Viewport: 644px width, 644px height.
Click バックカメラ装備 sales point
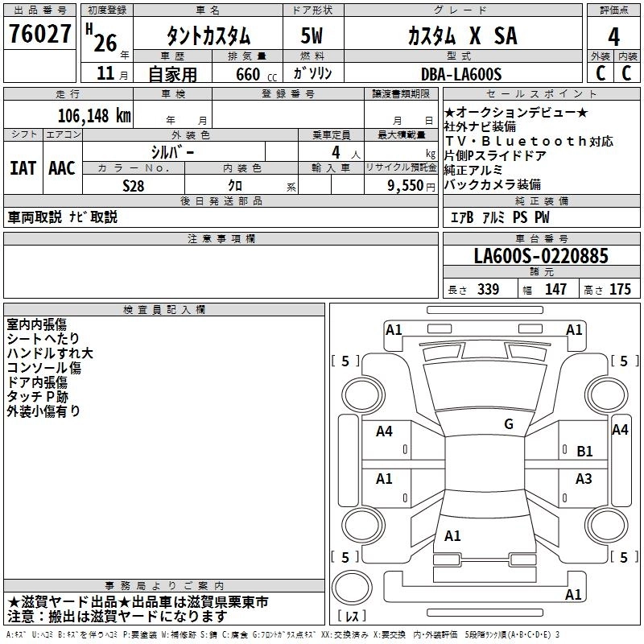click(x=493, y=184)
